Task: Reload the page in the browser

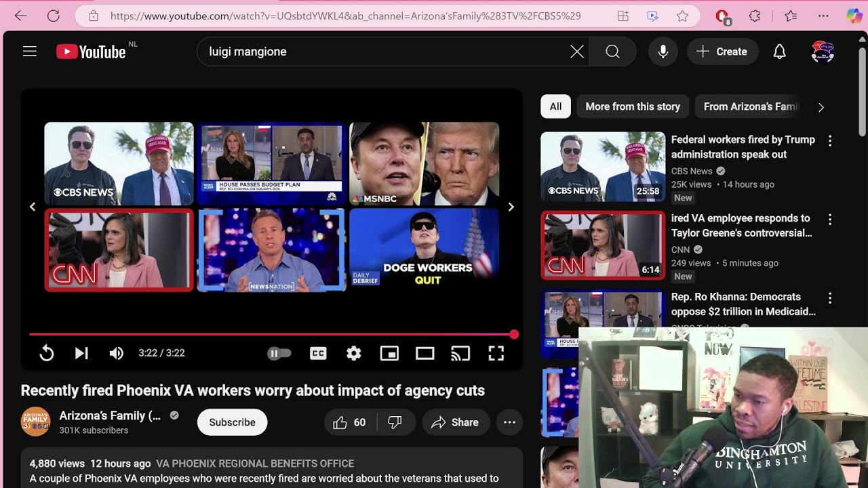Action: coord(54,16)
